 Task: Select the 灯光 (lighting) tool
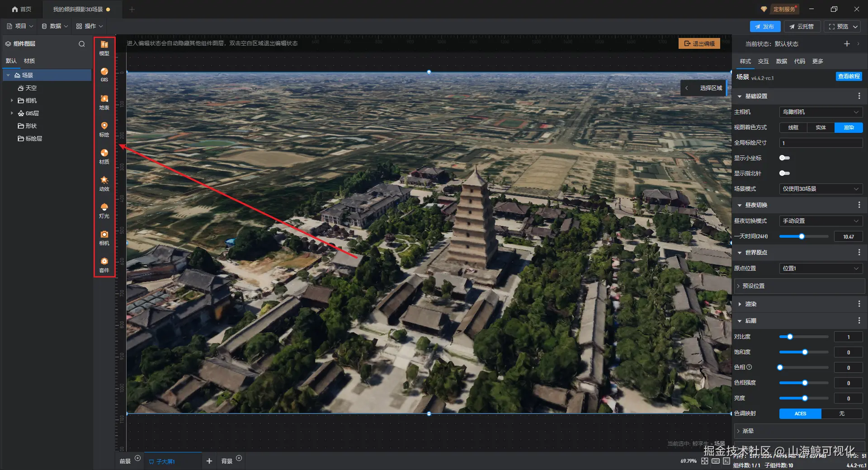point(104,211)
